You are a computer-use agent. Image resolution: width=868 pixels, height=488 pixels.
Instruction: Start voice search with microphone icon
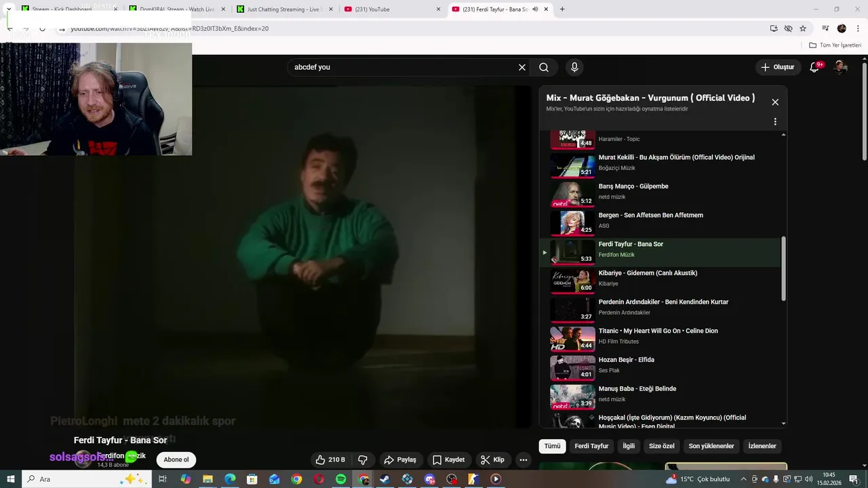click(574, 67)
